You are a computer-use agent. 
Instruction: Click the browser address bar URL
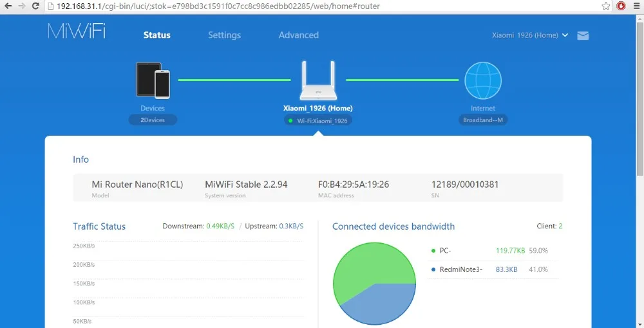(218, 6)
